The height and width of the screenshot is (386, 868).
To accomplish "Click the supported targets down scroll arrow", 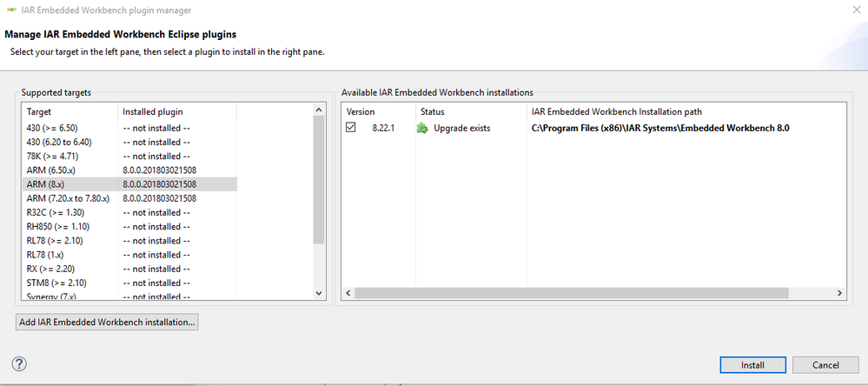I will point(319,293).
